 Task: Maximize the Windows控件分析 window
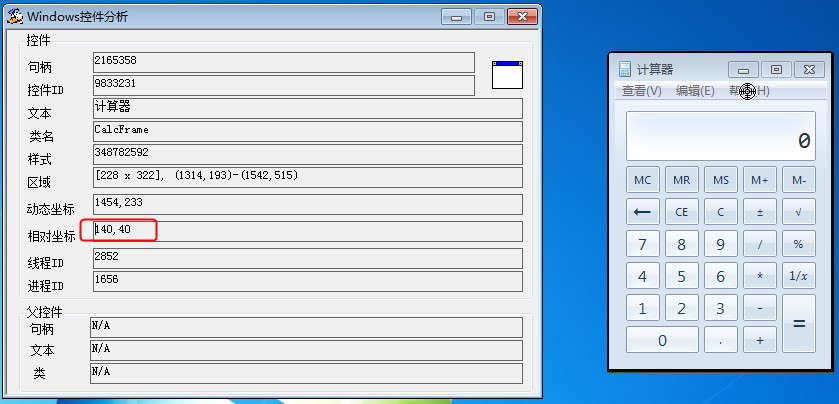(489, 17)
